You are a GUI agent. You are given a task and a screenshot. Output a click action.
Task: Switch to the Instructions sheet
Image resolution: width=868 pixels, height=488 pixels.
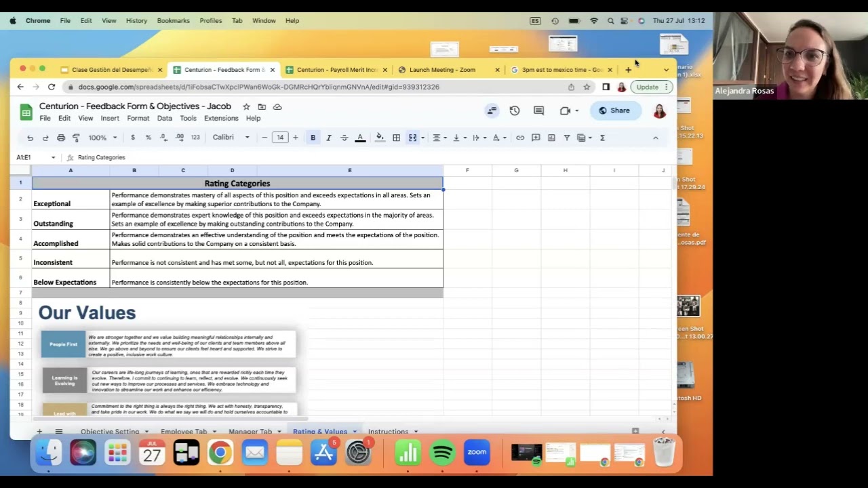tap(388, 432)
